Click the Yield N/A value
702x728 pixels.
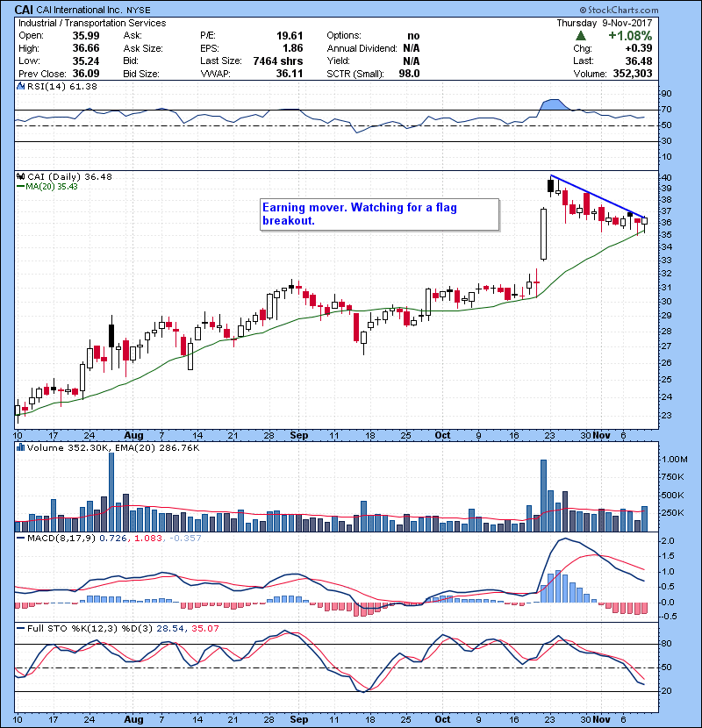click(412, 61)
